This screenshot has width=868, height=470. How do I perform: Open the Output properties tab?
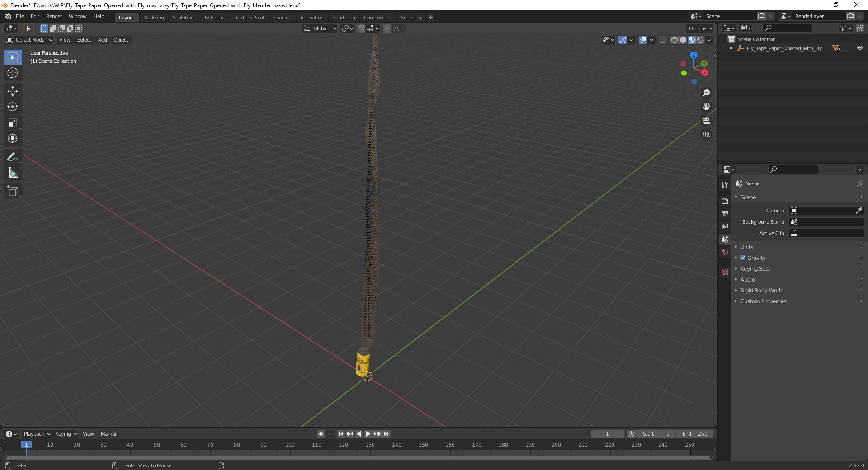coord(725,214)
